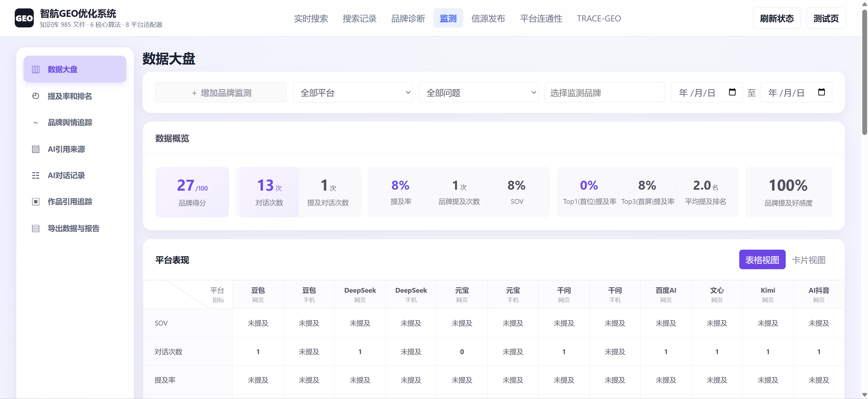Click the 品牌得分 27/100 card
The width and height of the screenshot is (868, 399).
(192, 192)
